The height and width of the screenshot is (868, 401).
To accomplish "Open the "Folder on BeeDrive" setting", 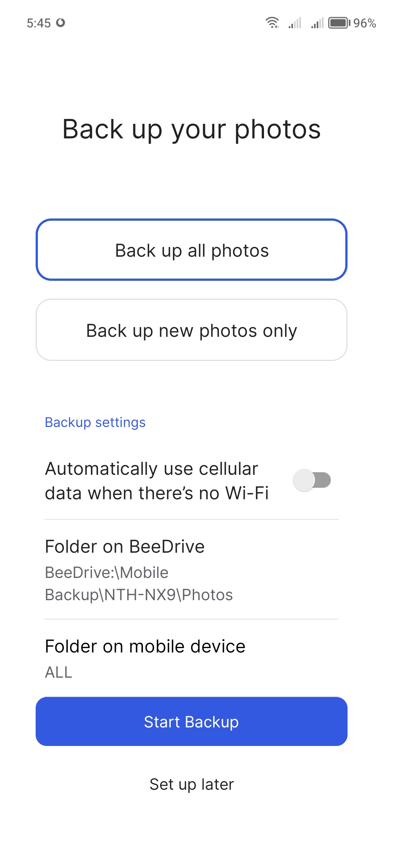I will 125,546.
